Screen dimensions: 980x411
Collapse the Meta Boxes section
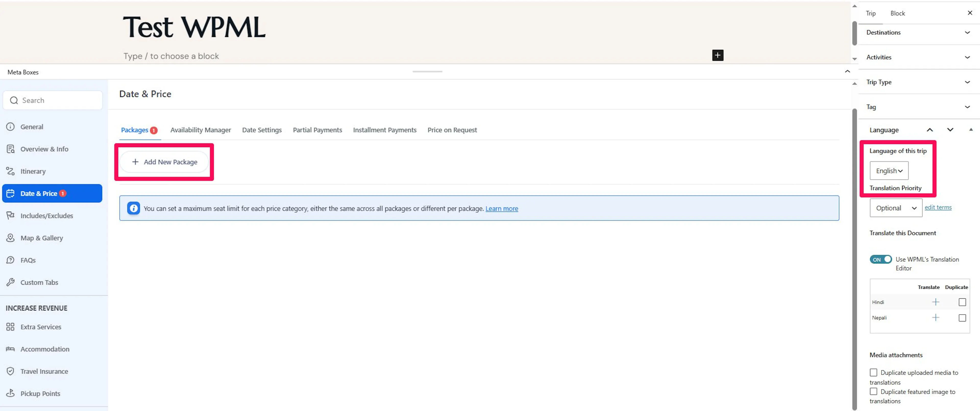(847, 71)
